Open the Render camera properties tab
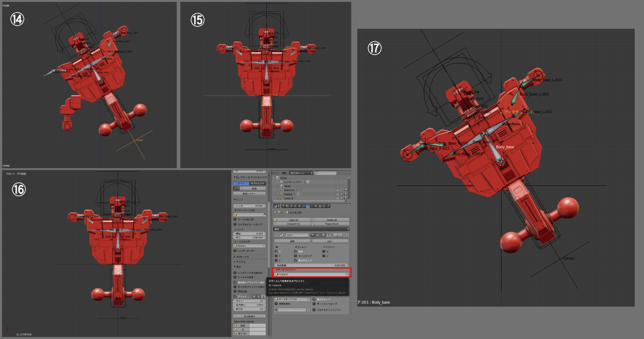This screenshot has width=644, height=339. (x=283, y=206)
